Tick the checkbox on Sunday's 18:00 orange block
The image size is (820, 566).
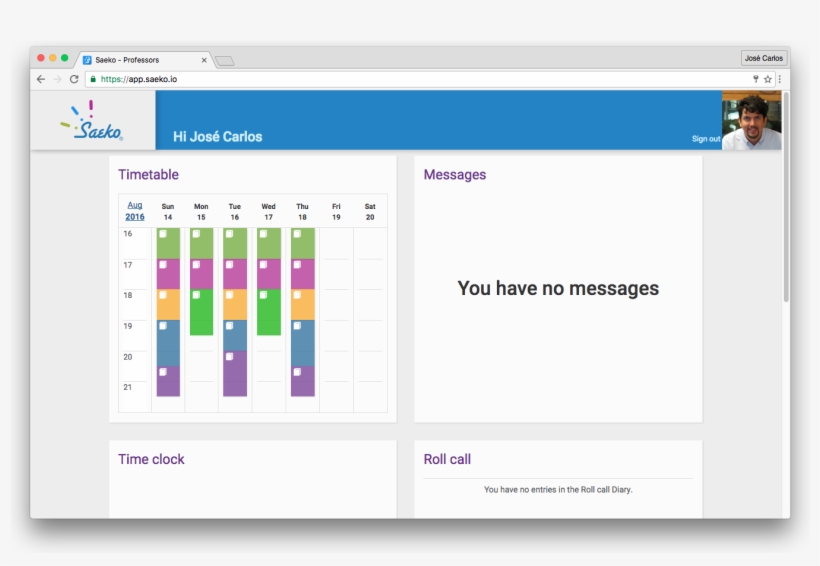click(x=163, y=295)
